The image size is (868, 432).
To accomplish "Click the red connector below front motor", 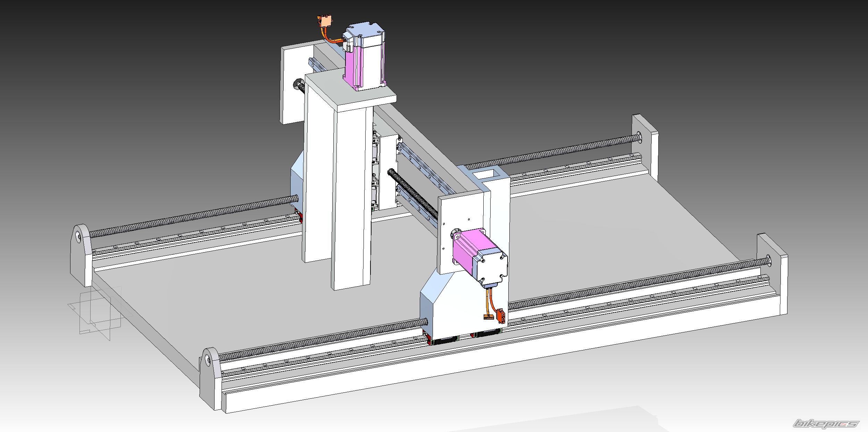I will point(501,316).
